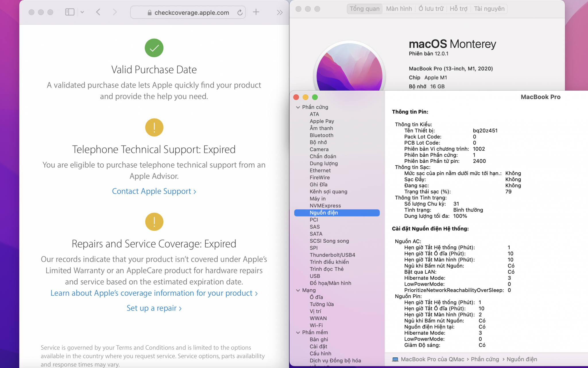Click the checkcoverage.apple.com address field

click(x=192, y=13)
